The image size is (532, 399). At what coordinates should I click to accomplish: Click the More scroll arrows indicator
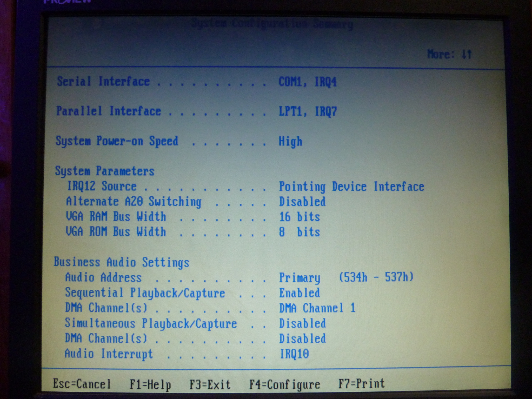(450, 54)
